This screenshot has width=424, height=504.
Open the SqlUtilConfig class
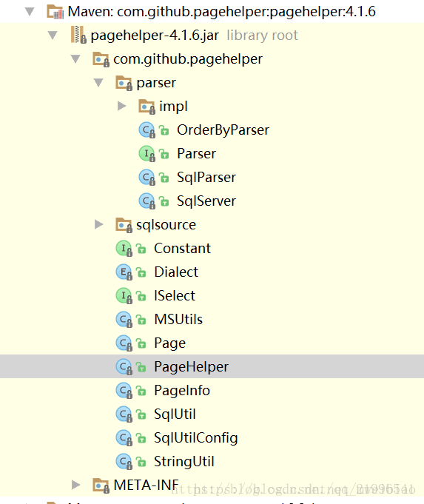(x=196, y=438)
